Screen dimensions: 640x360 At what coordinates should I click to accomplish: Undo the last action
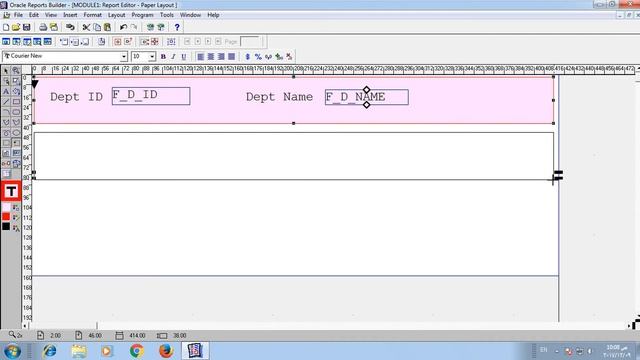point(123,27)
